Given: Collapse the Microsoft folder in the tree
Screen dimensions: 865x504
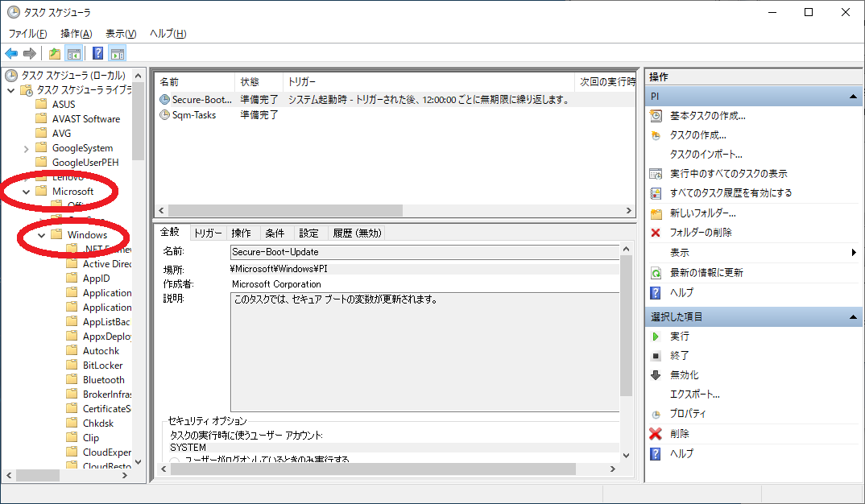Looking at the screenshot, I should pos(27,192).
